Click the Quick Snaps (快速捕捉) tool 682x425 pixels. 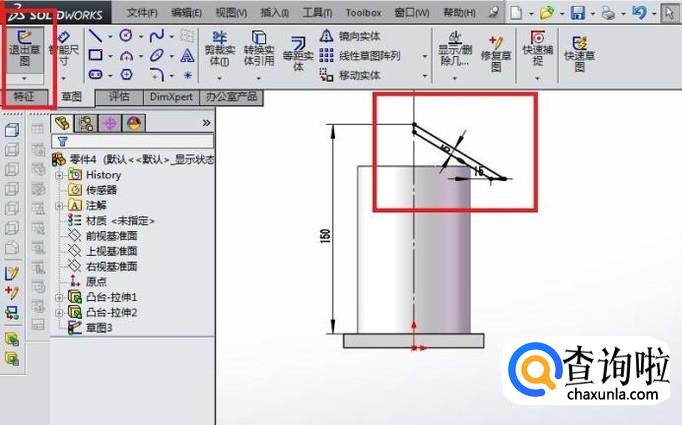click(x=538, y=49)
